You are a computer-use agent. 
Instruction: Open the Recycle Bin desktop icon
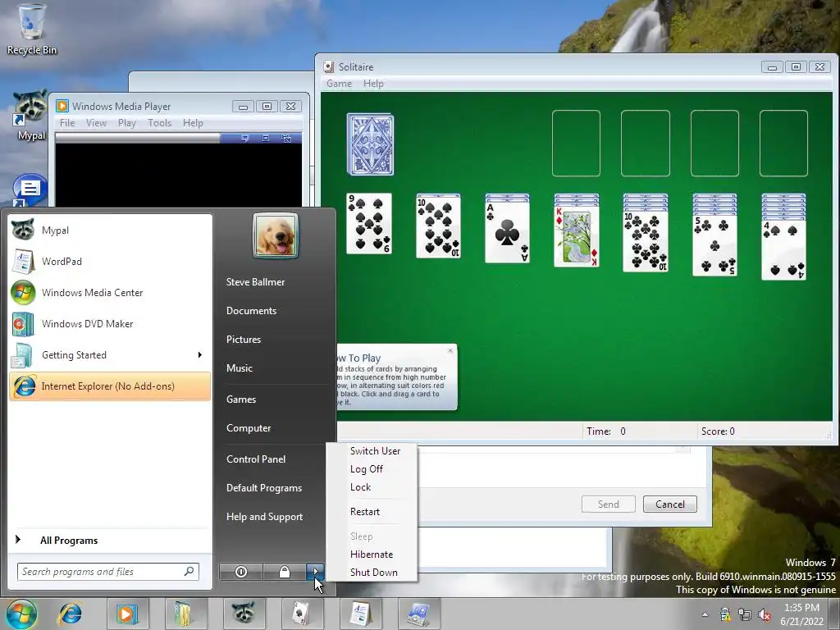[x=31, y=30]
